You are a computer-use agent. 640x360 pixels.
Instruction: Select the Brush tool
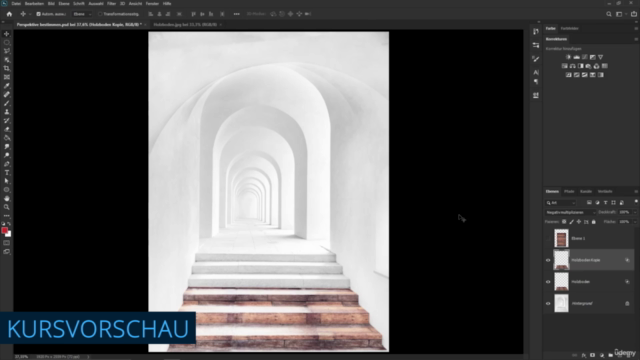pos(7,103)
